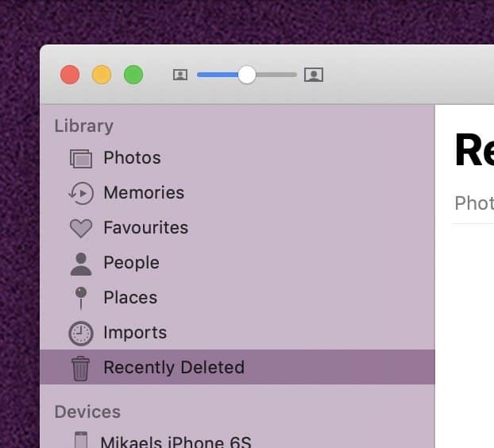Click the Library section header

point(84,126)
